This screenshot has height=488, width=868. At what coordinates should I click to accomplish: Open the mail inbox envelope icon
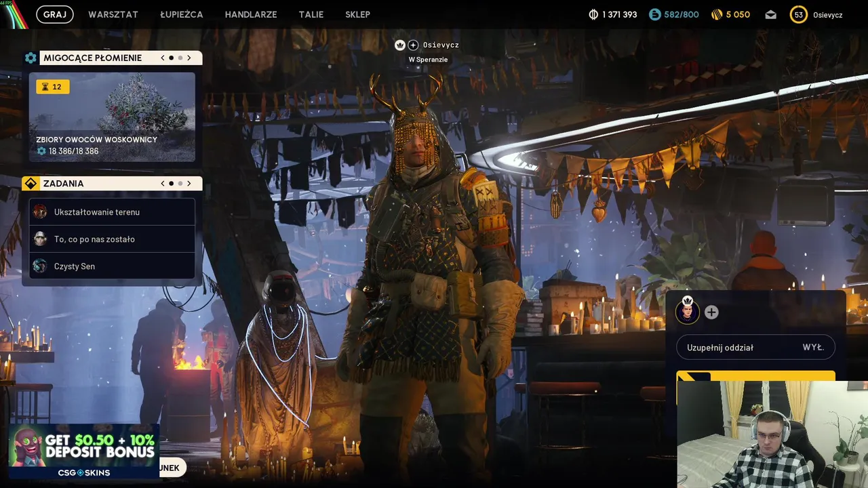point(770,14)
